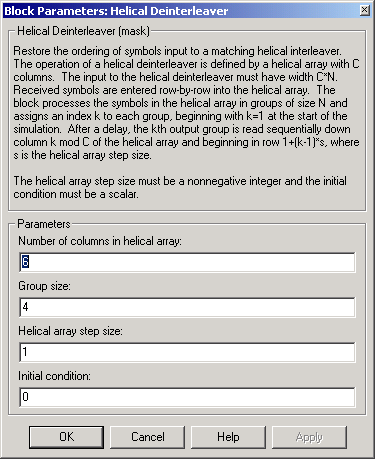
Task: Select the Initial condition input field
Action: tap(187, 397)
